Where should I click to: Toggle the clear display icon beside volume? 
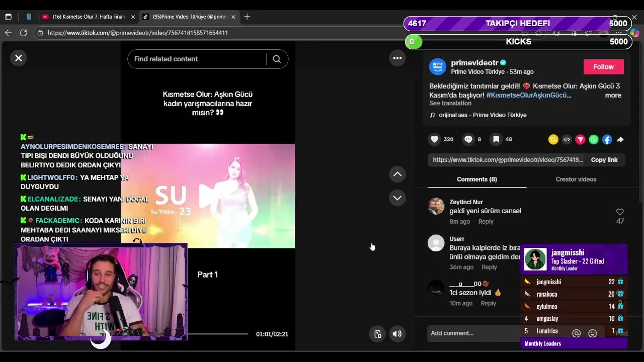tap(378, 334)
